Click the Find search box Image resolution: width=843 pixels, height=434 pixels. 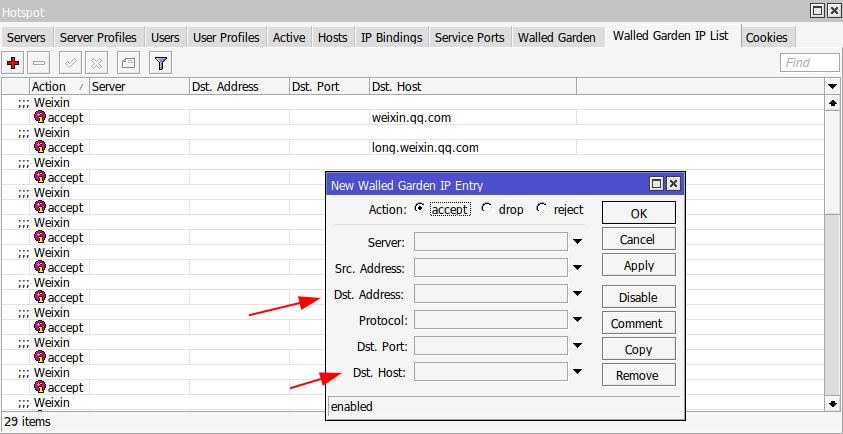(809, 63)
